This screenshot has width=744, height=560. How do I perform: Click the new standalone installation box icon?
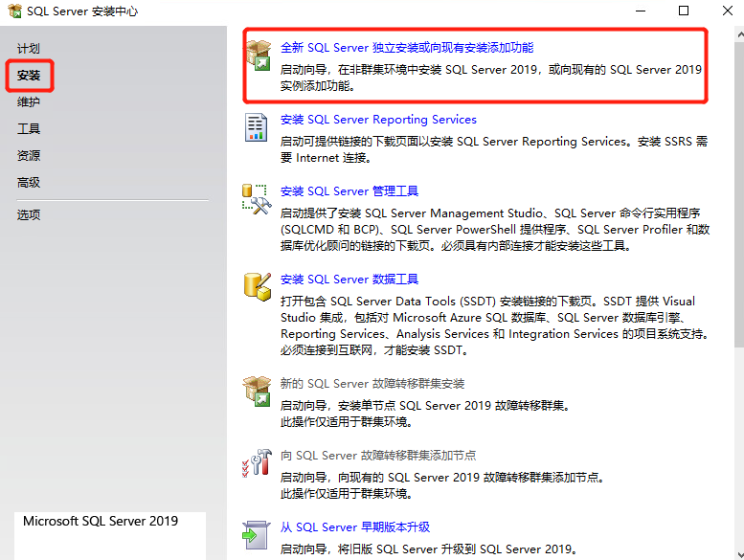click(x=259, y=56)
